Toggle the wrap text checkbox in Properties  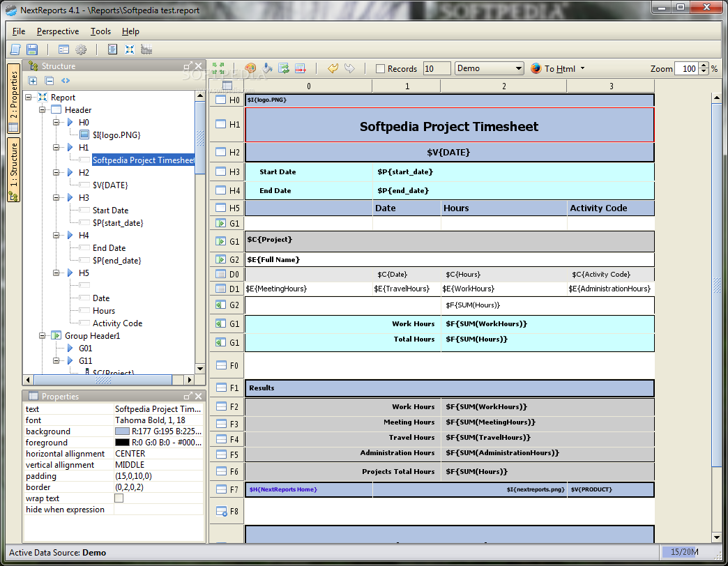pos(119,498)
